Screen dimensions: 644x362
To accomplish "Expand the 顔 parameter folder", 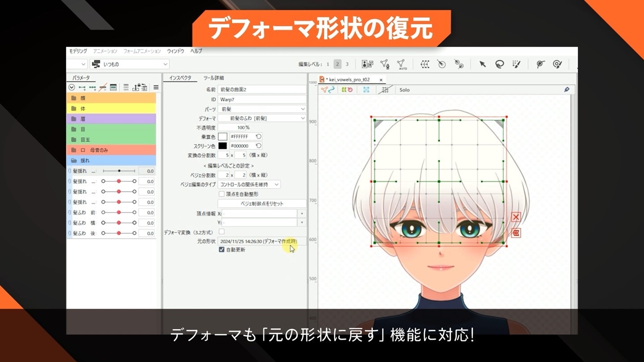I will pos(111,98).
